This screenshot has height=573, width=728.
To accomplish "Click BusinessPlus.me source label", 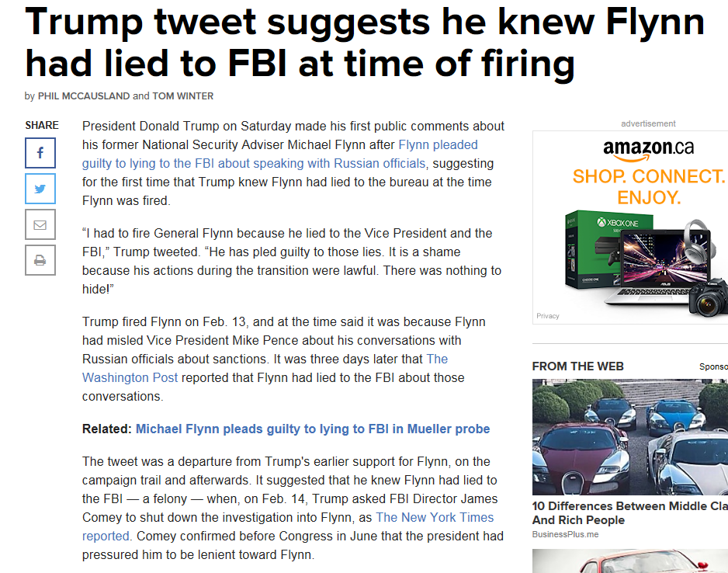I will (565, 534).
